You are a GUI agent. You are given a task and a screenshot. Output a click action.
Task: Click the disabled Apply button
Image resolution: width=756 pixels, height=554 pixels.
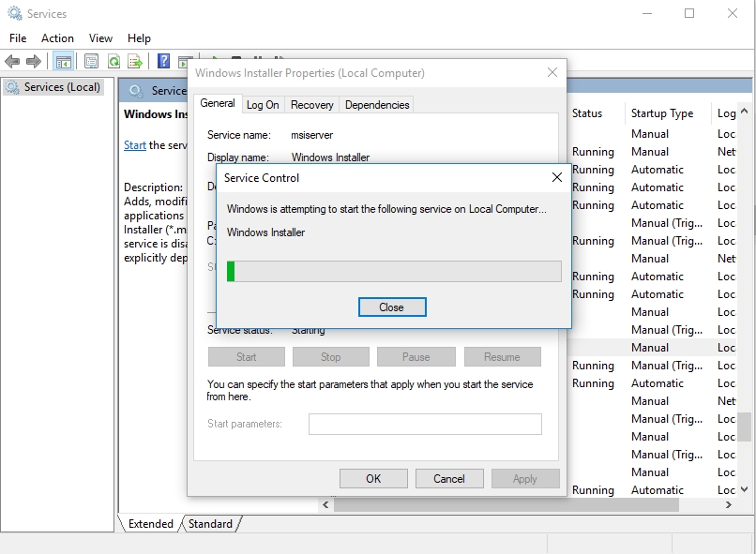525,478
